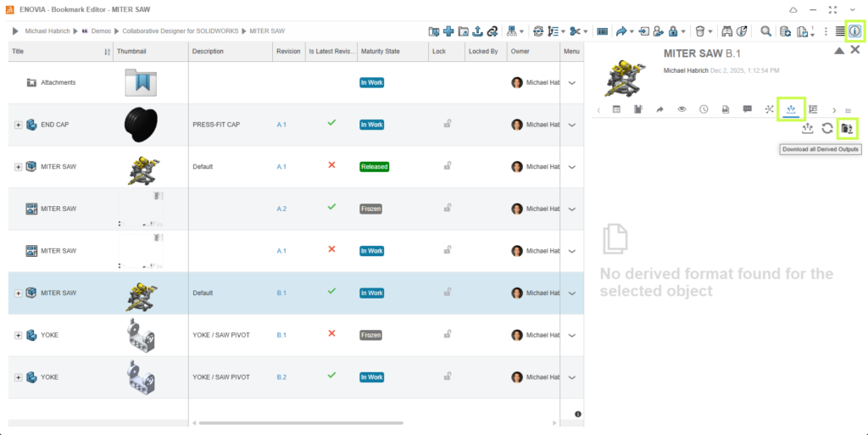868x435 pixels.
Task: Open the relations network tab in info panel
Action: (x=769, y=109)
